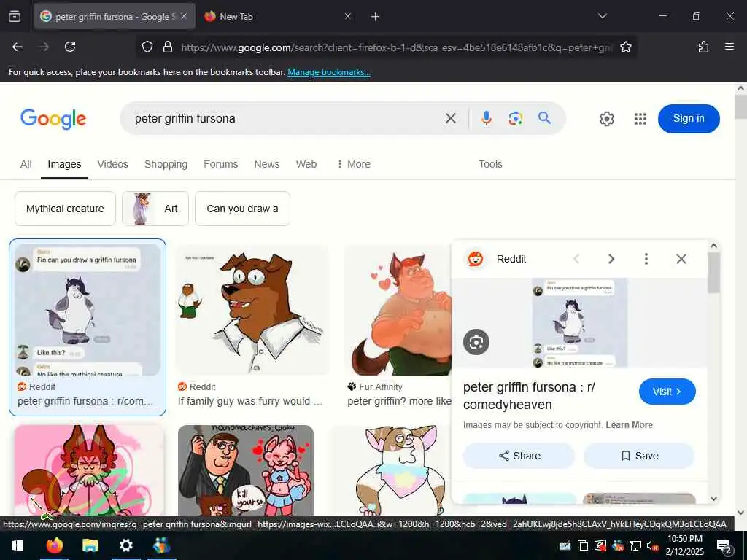Open Settings from the taskbar
Screen dimensions: 747x560
click(125, 545)
